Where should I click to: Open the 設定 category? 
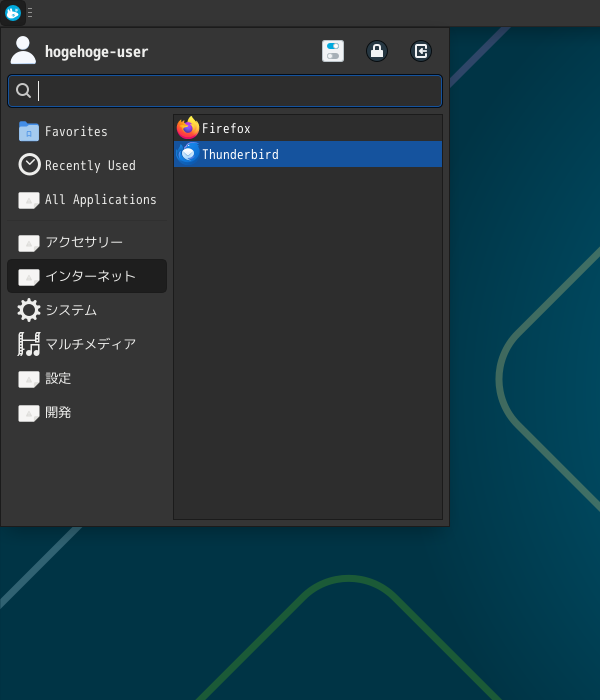click(87, 379)
